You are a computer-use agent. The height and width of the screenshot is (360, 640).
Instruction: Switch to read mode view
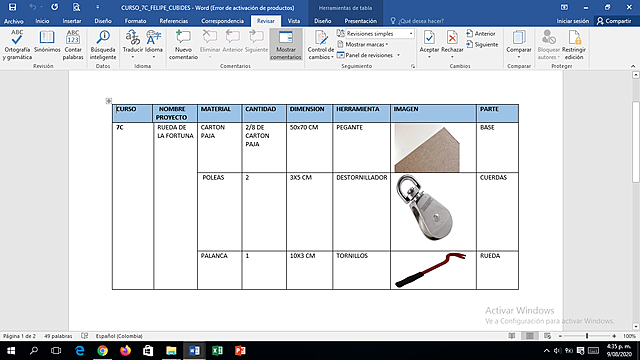point(512,336)
